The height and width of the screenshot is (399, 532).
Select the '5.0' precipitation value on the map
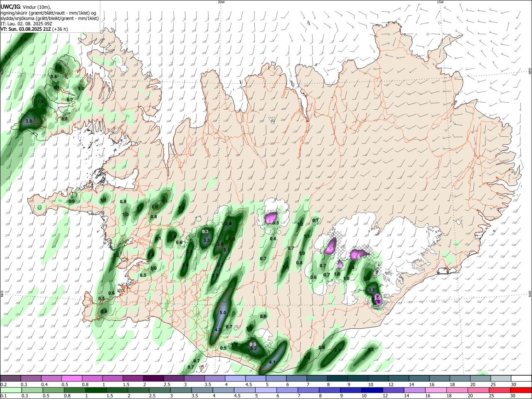(x=222, y=313)
